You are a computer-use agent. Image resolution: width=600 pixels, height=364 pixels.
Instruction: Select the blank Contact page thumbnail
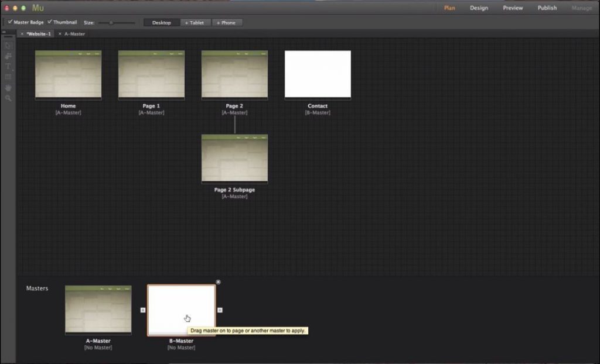tap(318, 74)
